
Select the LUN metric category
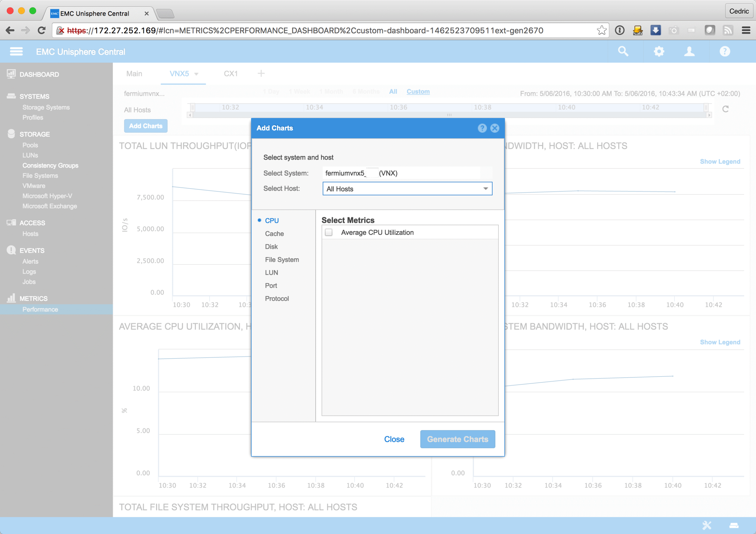point(271,273)
